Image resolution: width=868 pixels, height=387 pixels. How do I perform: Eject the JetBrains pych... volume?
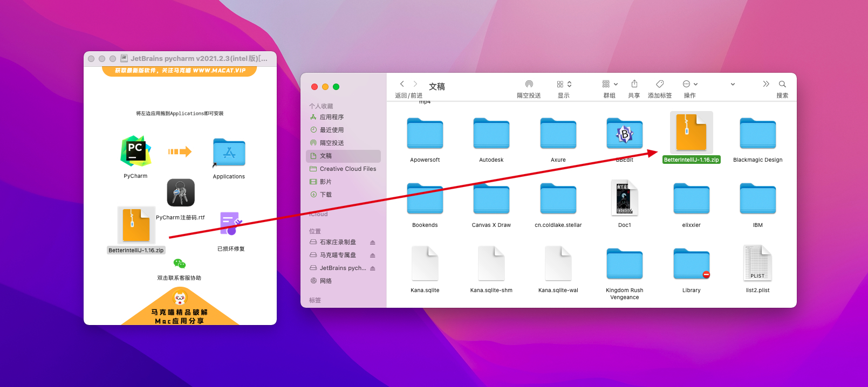point(373,268)
